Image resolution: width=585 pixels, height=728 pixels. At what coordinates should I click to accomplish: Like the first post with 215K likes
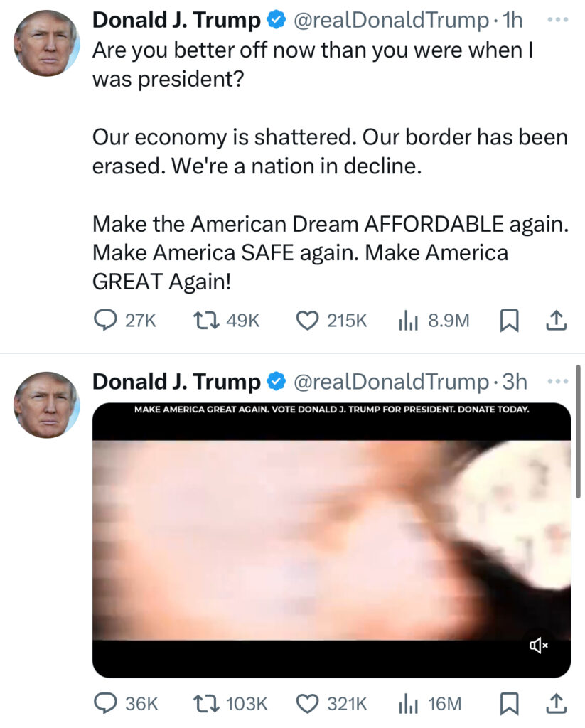(331, 321)
